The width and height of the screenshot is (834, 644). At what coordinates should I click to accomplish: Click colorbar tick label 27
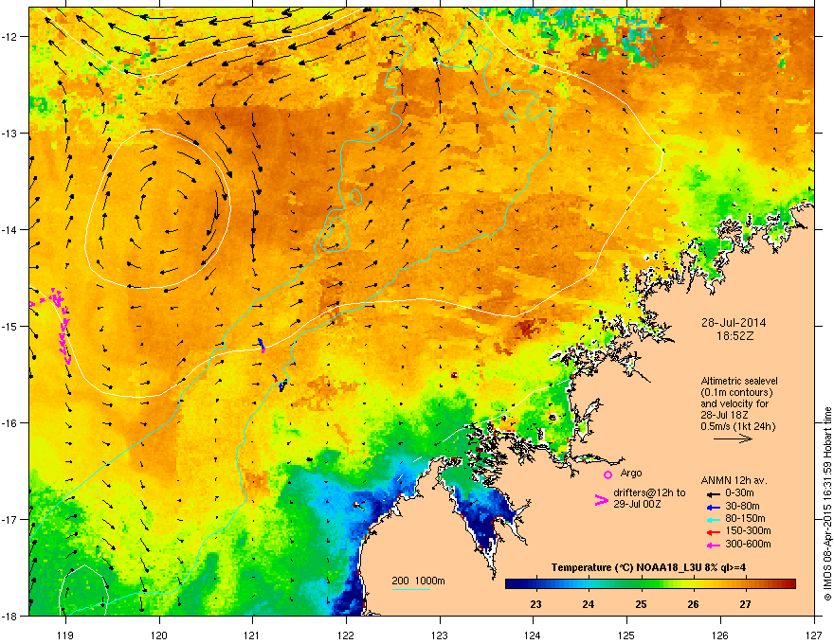click(x=745, y=604)
